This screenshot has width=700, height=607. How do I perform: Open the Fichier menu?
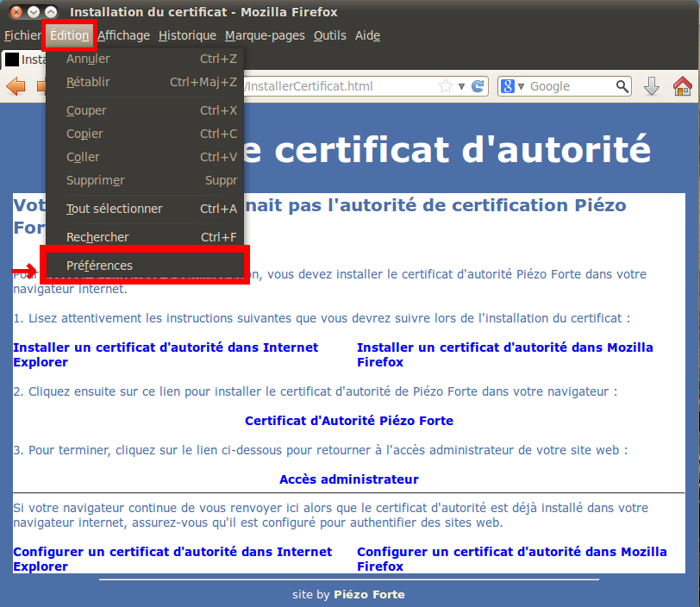coord(22,35)
